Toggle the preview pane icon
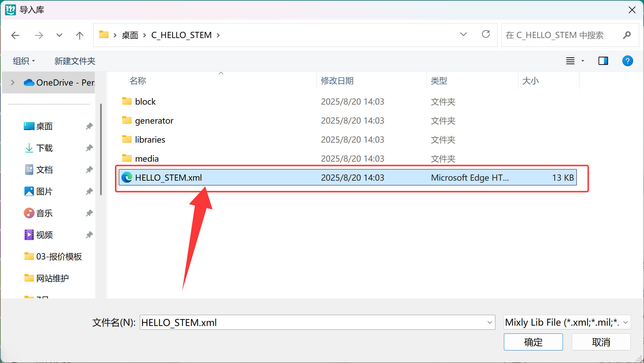Viewport: 644px width, 363px height. pyautogui.click(x=603, y=61)
